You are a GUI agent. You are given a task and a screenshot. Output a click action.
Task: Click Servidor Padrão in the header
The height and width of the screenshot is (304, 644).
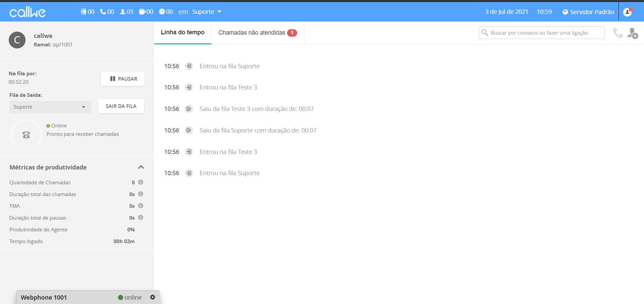(588, 12)
